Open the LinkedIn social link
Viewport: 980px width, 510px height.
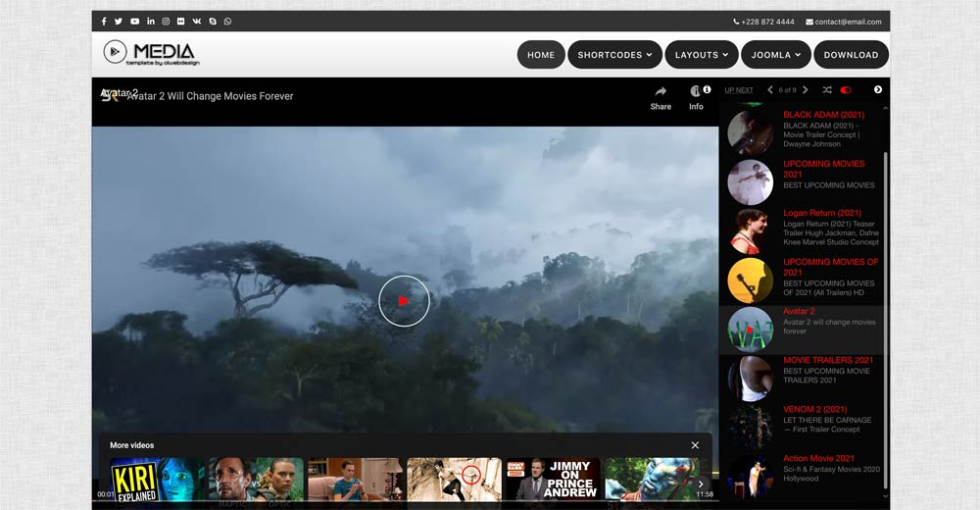(x=151, y=22)
